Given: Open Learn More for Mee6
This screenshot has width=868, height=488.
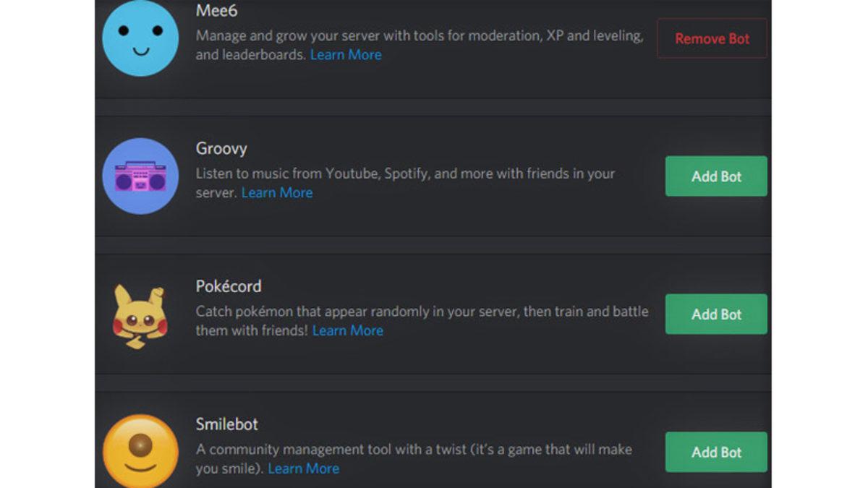Looking at the screenshot, I should (346, 54).
